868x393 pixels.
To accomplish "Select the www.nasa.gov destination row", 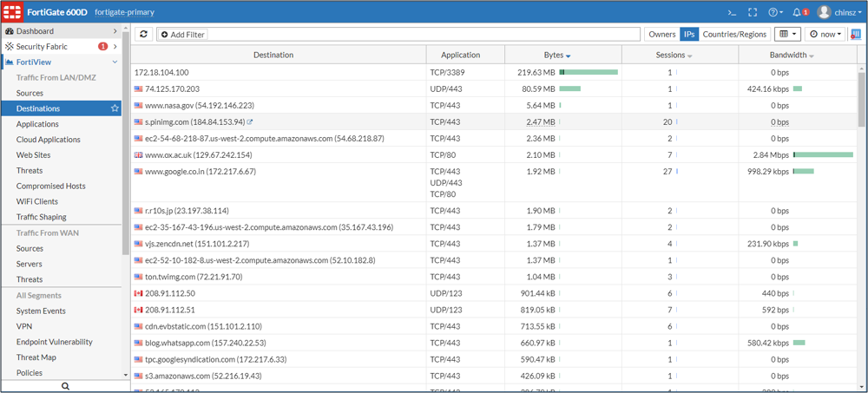I will click(x=493, y=105).
